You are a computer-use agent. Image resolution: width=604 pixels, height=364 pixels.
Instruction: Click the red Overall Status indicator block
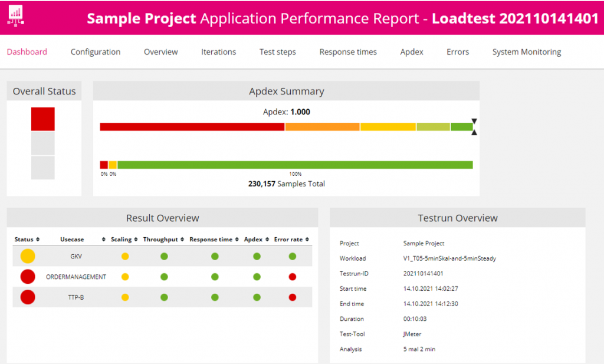pos(42,118)
